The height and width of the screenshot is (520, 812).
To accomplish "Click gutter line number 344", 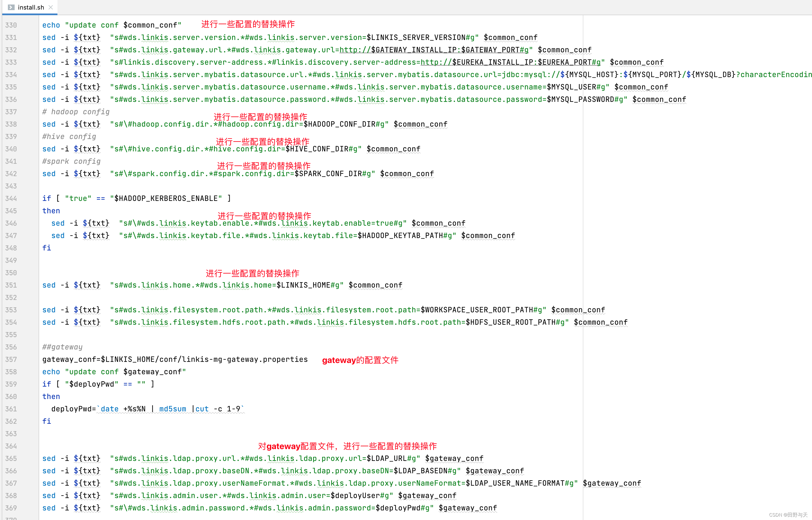I will tap(11, 199).
